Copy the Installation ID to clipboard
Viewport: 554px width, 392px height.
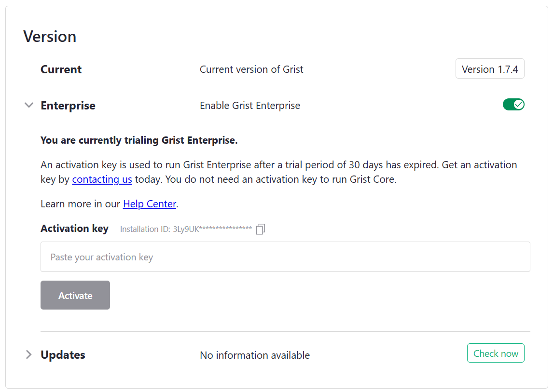pyautogui.click(x=261, y=229)
